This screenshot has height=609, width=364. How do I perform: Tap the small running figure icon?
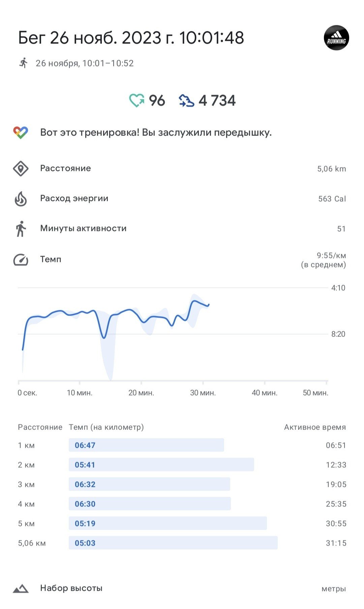pyautogui.click(x=23, y=63)
